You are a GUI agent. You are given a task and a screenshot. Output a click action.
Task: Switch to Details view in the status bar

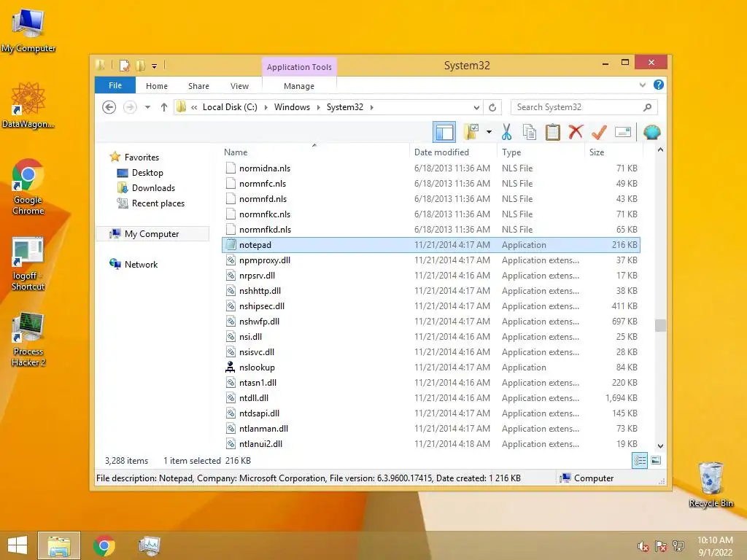coord(639,461)
